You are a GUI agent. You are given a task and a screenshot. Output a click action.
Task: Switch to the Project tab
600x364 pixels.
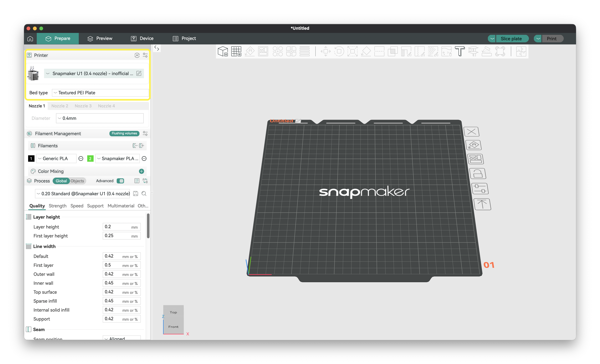tap(184, 39)
